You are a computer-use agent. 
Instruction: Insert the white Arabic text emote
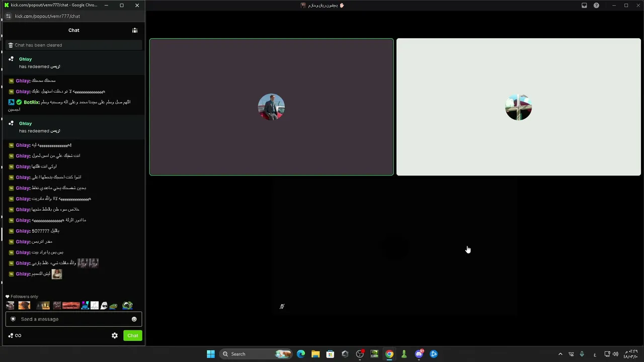point(95,306)
